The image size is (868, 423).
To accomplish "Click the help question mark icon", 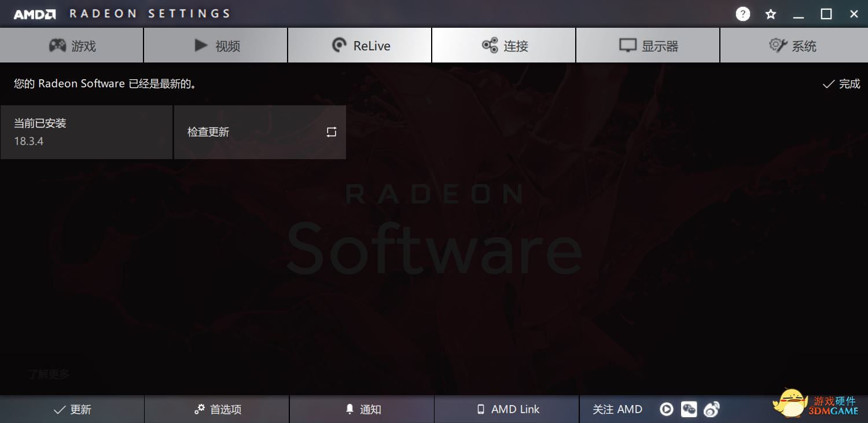I will tap(743, 14).
